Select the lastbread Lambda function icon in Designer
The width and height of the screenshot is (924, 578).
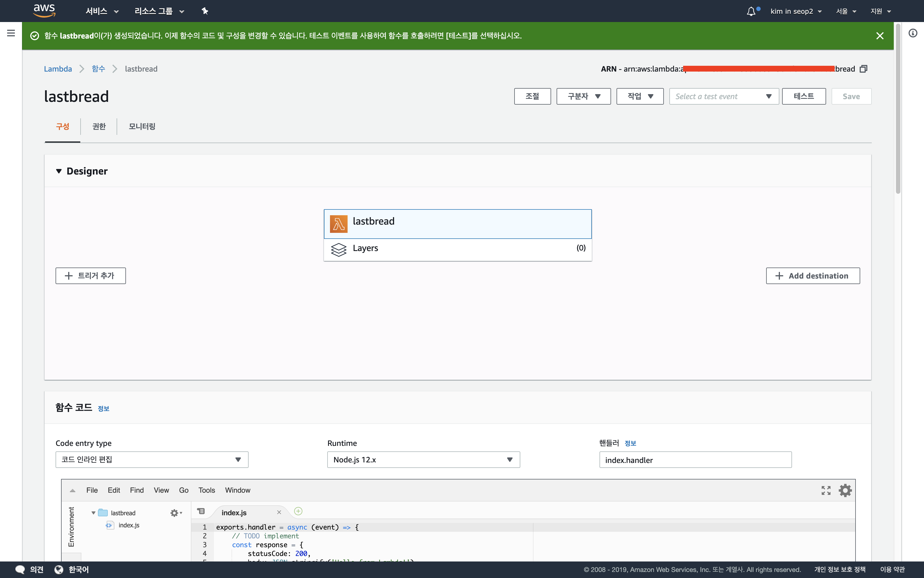coord(339,224)
